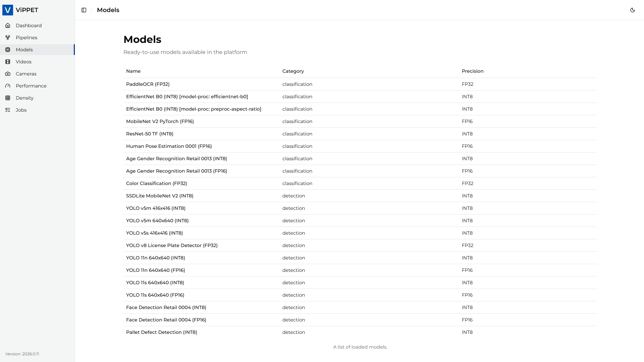This screenshot has height=362, width=644.
Task: Toggle dark mode with moon icon
Action: coord(633,10)
